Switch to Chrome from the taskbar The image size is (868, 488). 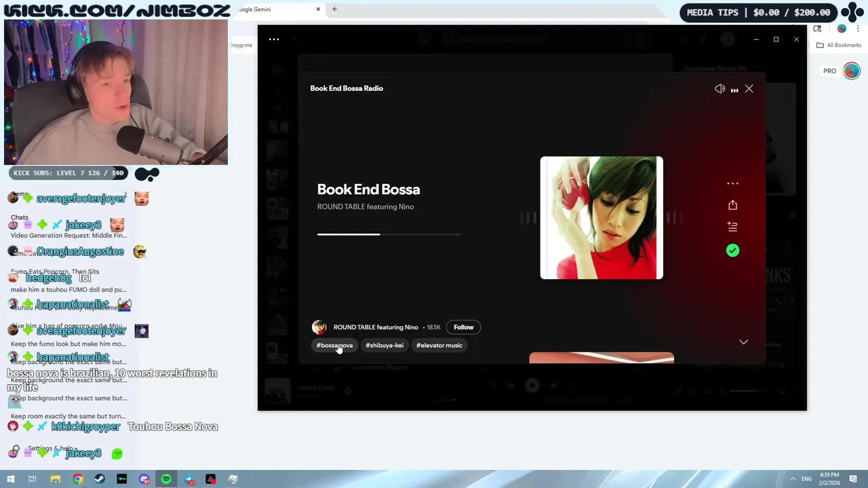78,479
